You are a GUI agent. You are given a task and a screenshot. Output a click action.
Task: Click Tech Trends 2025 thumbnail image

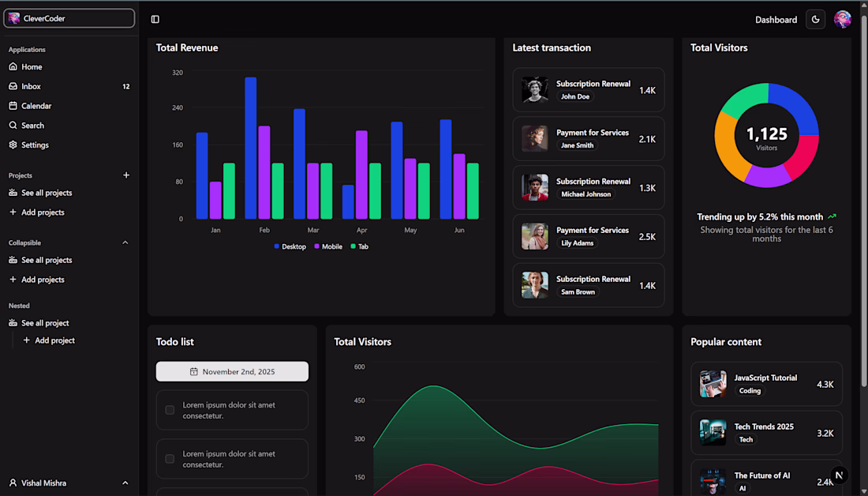pos(713,433)
